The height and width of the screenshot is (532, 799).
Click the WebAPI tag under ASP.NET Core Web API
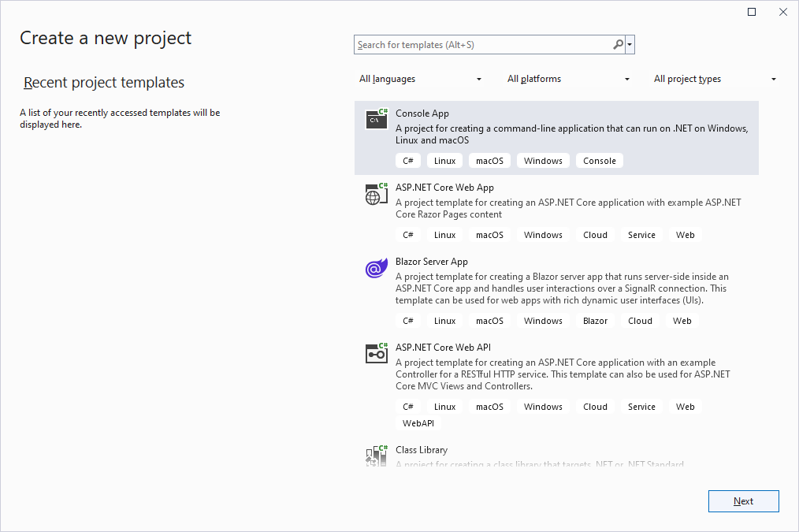(x=418, y=423)
